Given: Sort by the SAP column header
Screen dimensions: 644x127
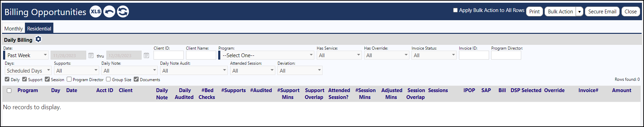Looking at the screenshot, I should (486, 90).
